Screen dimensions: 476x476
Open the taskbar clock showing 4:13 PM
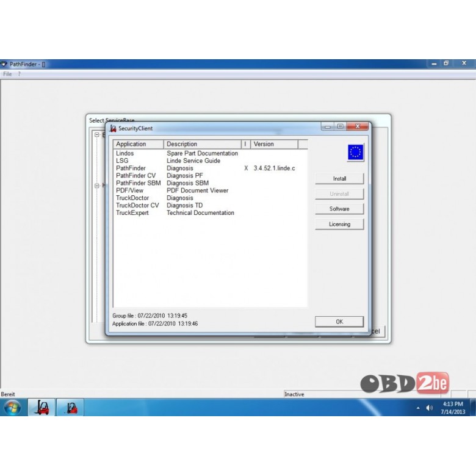click(453, 408)
